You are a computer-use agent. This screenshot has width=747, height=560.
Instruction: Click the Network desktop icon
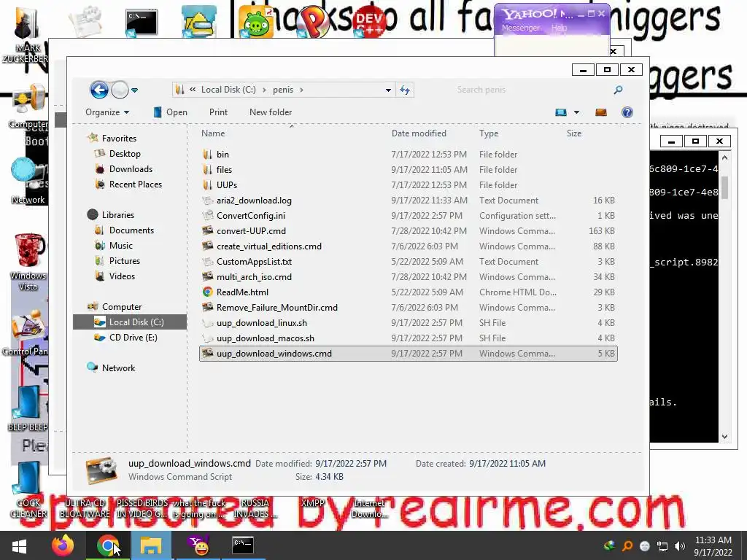click(x=28, y=181)
